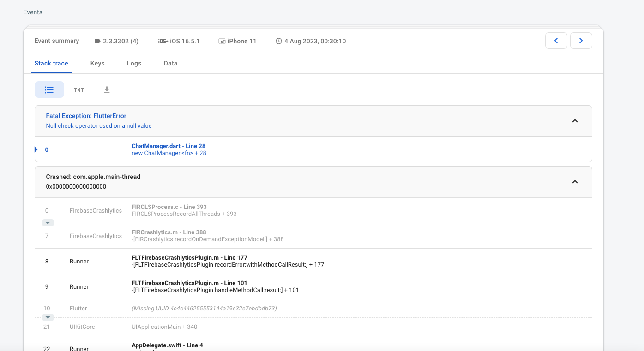This screenshot has width=644, height=351.
Task: Select the FLTFirebaseCrashlyticsPlugin frame 8 row
Action: (277, 261)
